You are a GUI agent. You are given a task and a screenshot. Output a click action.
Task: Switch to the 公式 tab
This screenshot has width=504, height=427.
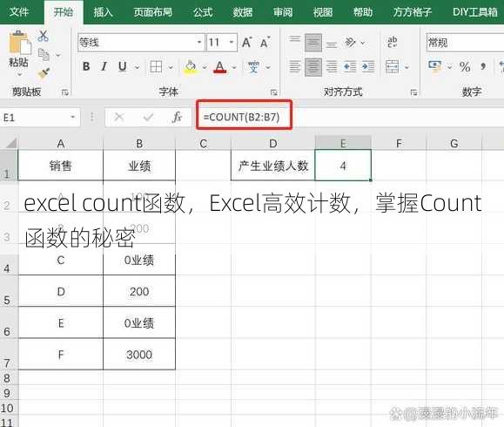(203, 12)
